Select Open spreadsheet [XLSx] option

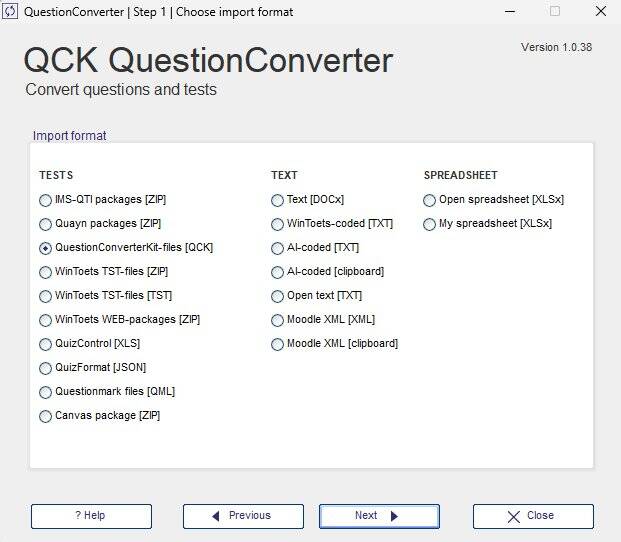[430, 200]
